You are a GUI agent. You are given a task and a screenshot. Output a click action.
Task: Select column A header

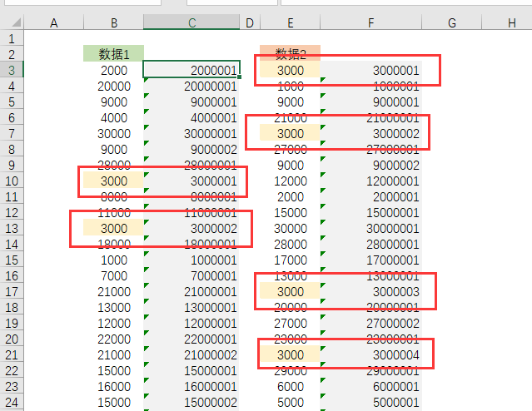pyautogui.click(x=54, y=23)
